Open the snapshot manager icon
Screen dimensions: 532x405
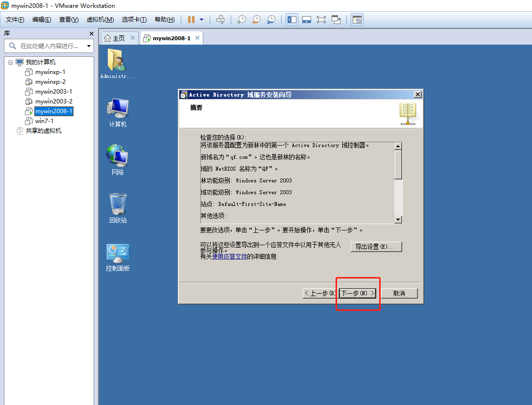[271, 20]
